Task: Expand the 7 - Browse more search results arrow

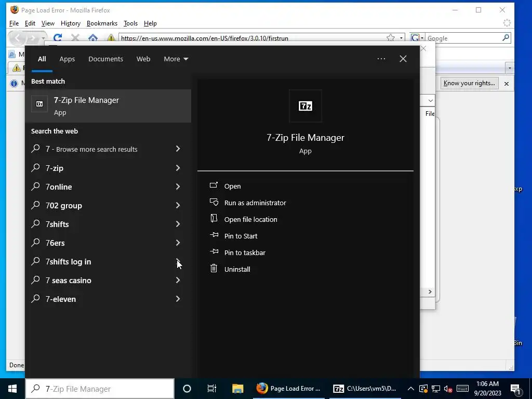Action: (x=178, y=149)
